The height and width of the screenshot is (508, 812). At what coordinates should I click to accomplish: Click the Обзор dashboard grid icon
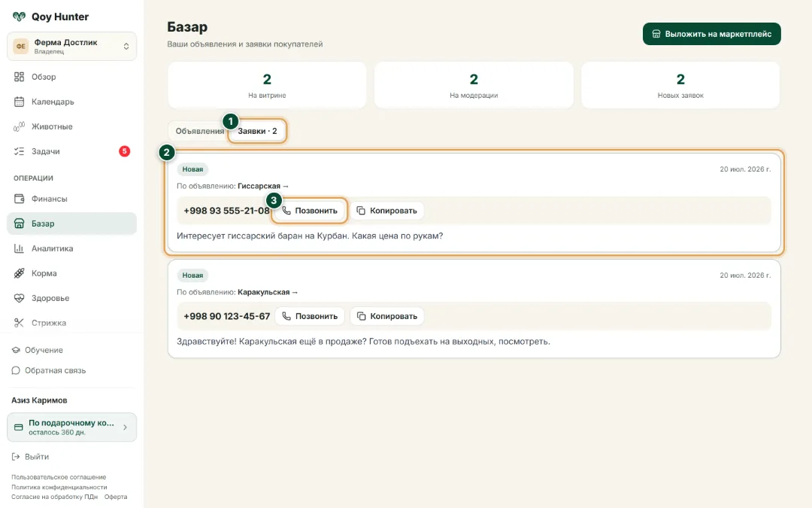[19, 77]
